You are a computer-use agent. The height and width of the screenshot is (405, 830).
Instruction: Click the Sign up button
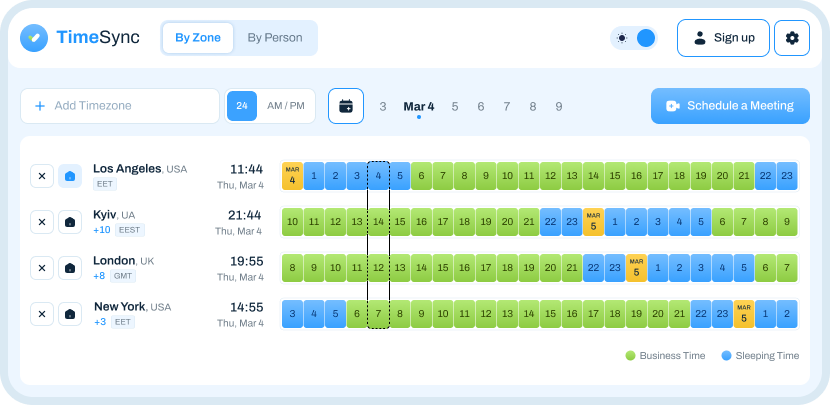(723, 38)
